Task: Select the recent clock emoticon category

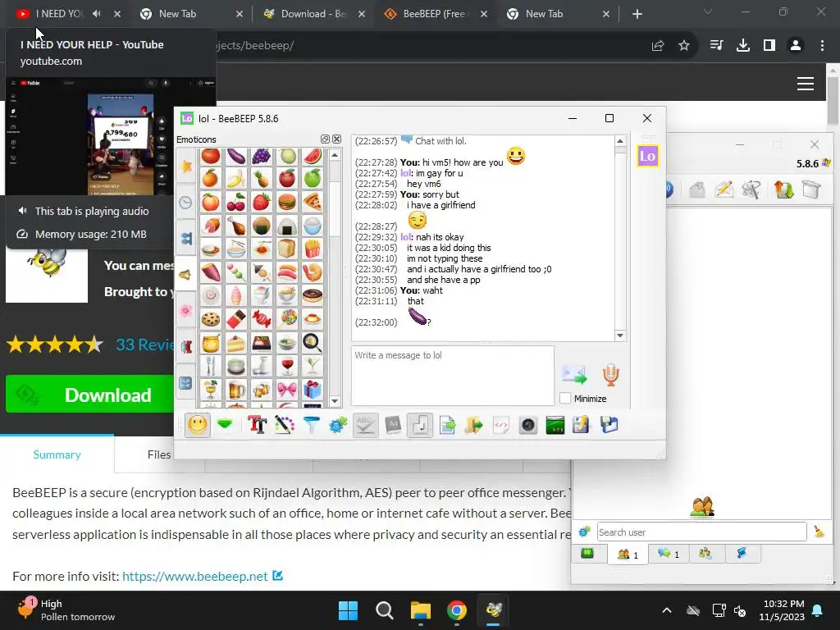Action: (x=186, y=203)
